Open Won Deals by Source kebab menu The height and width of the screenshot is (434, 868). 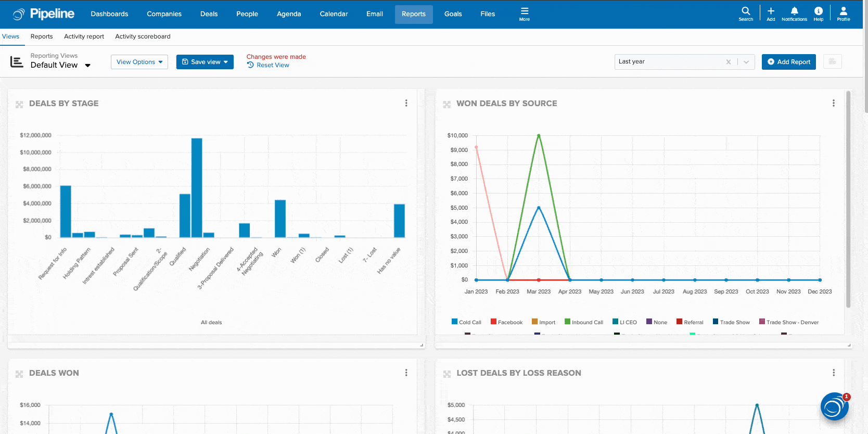coord(834,103)
